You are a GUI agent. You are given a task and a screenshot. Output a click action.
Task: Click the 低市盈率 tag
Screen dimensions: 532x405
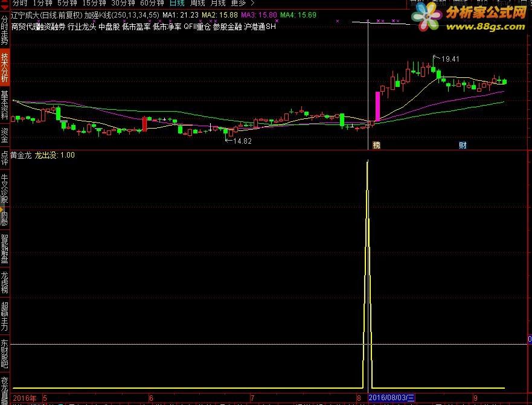point(136,27)
